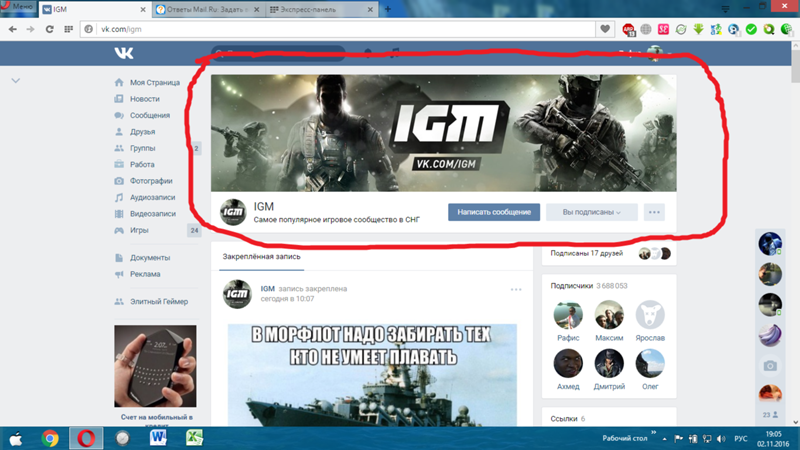The width and height of the screenshot is (800, 450).
Task: Open subscriber Олег avatar
Action: click(650, 364)
